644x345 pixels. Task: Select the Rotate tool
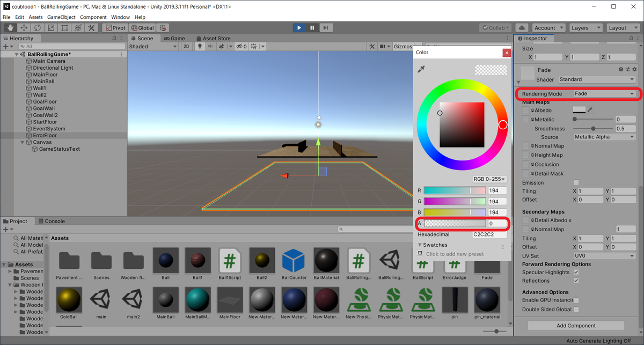[38, 28]
